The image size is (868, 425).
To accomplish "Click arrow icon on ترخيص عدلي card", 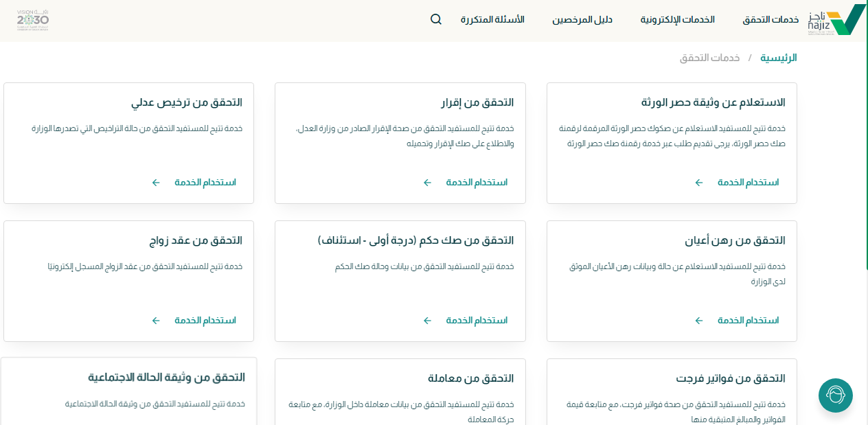I will [x=156, y=183].
